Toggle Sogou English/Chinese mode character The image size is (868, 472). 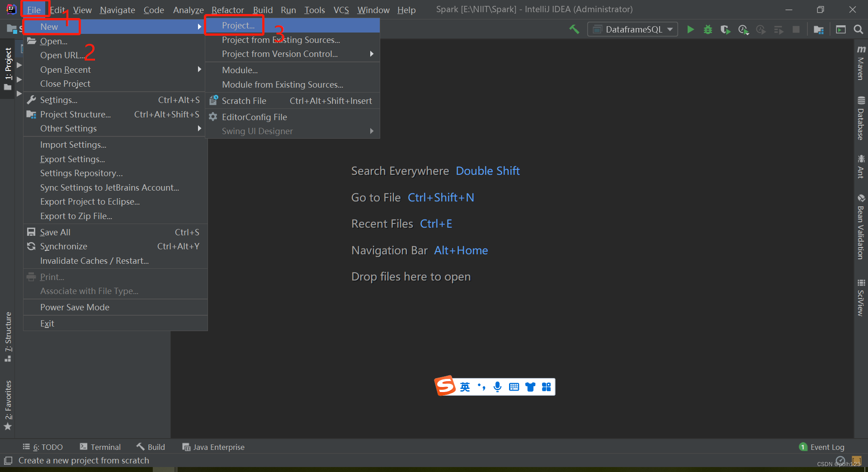tap(465, 387)
